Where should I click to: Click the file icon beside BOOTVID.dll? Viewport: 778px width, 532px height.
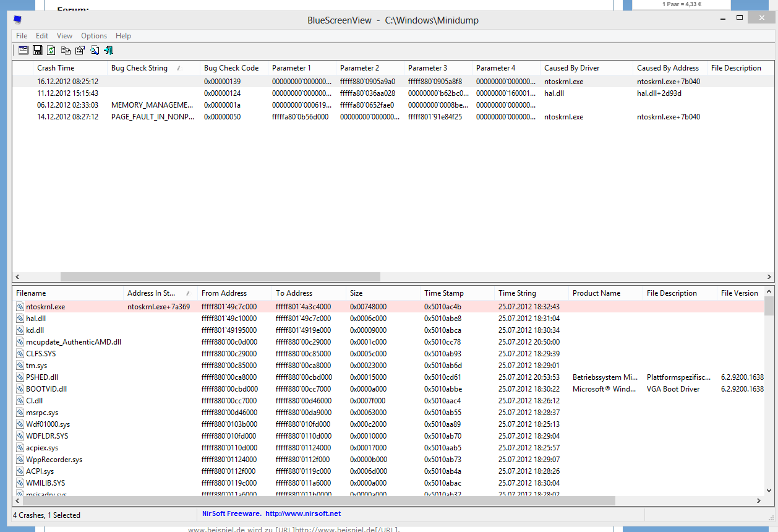tap(20, 388)
